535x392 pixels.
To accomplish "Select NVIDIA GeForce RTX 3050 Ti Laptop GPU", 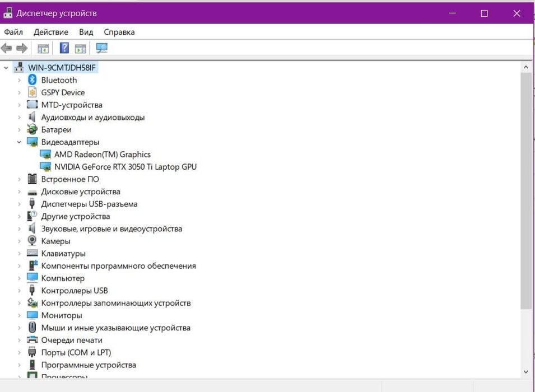I will (x=125, y=167).
